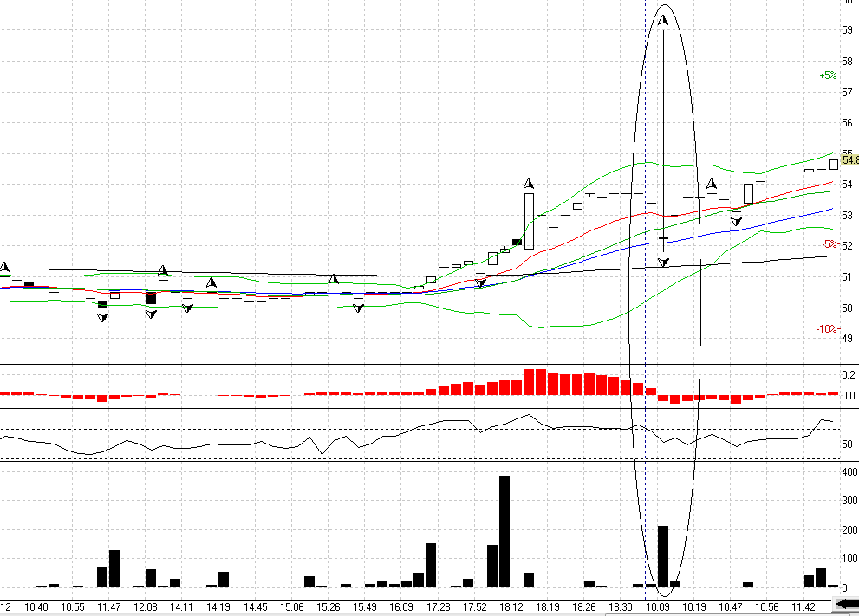The width and height of the screenshot is (859, 616).
Task: Click the 12:08 time label
Action: [x=146, y=606]
